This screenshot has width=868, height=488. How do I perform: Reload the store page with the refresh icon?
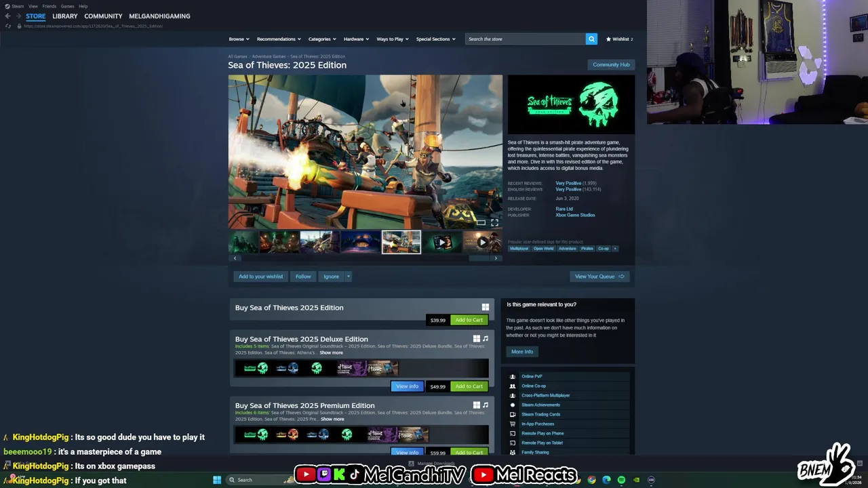tap(8, 26)
